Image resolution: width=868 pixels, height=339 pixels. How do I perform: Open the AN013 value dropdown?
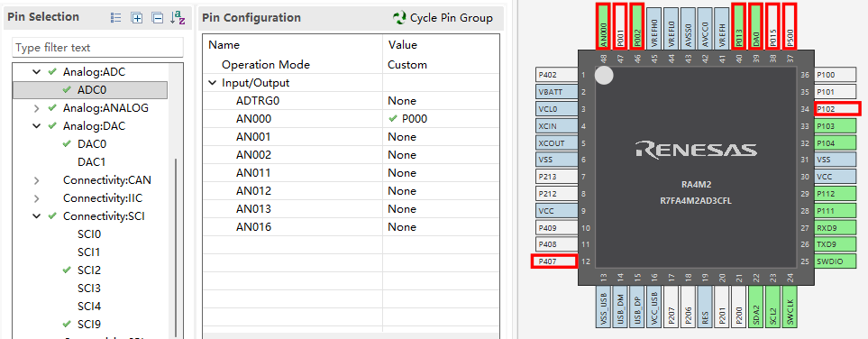[441, 209]
